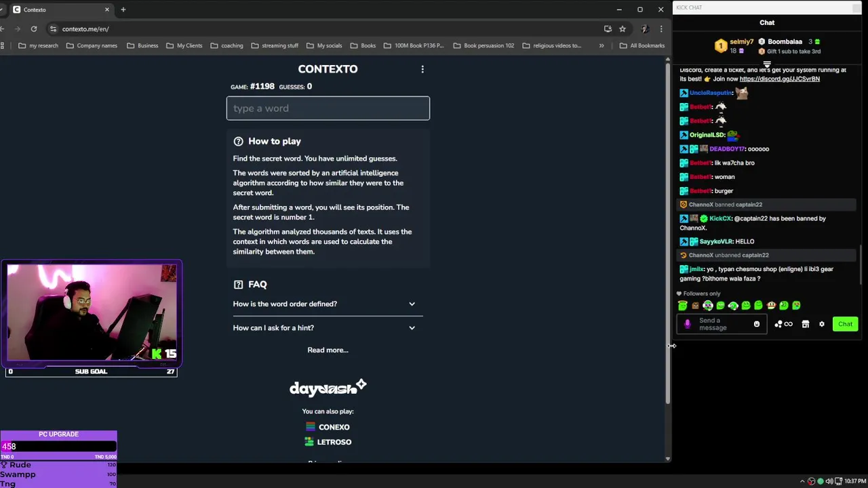Open the Chrome three-dot menu
This screenshot has height=488, width=868.
click(x=661, y=28)
